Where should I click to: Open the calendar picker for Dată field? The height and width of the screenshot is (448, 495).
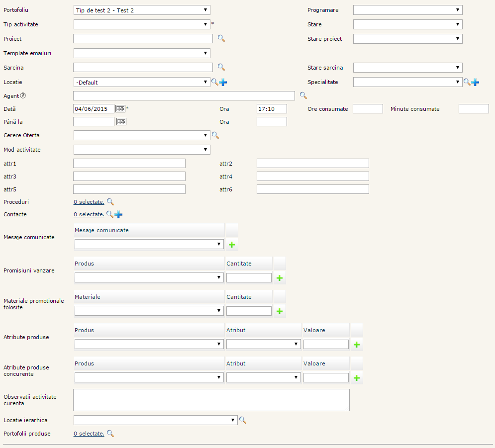pos(120,108)
